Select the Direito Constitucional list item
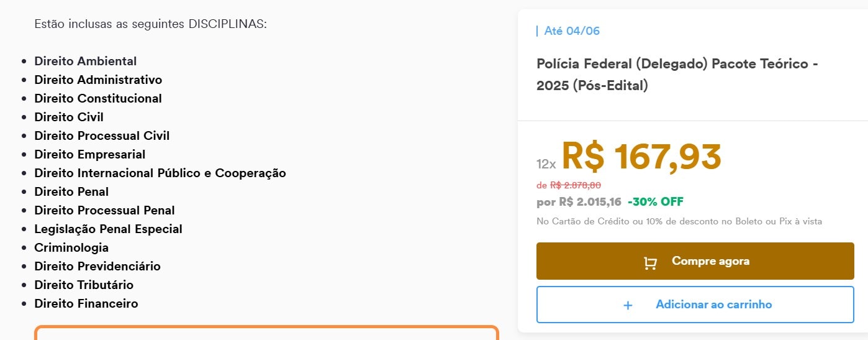This screenshot has height=340, width=868. click(x=97, y=98)
